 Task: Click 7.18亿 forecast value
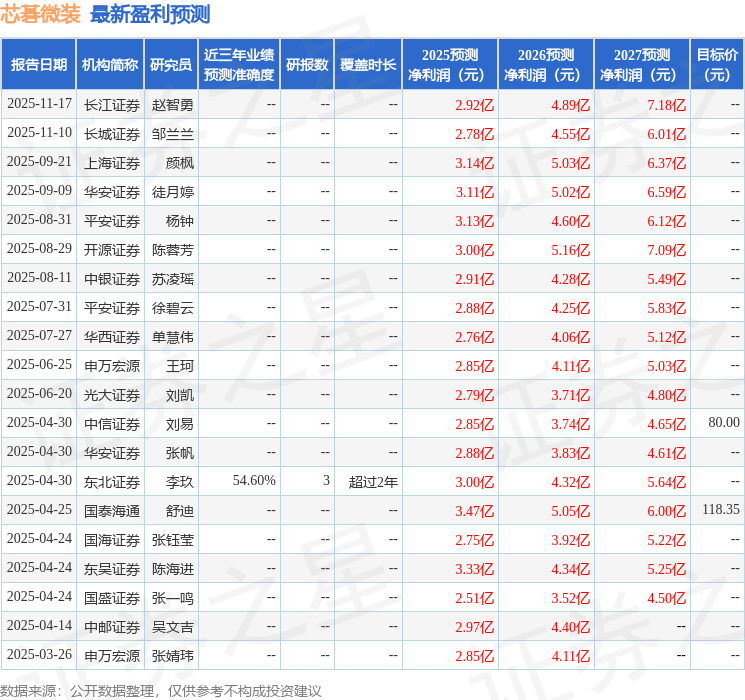click(x=667, y=105)
